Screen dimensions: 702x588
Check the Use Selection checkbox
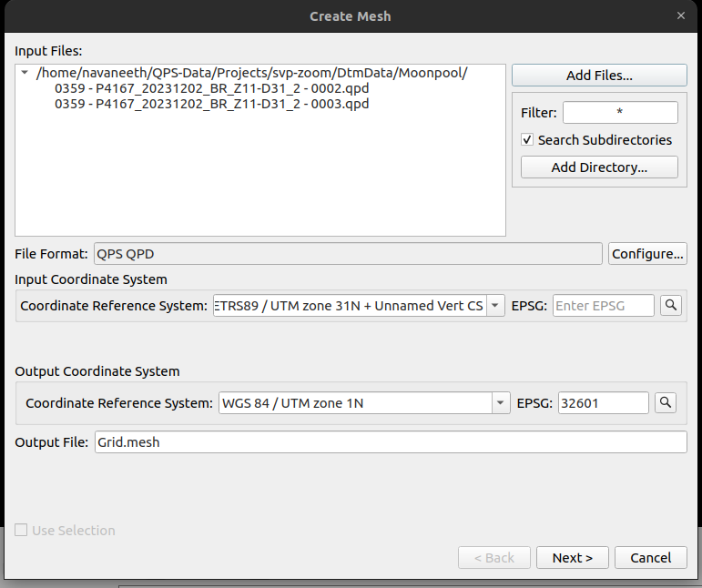coord(21,531)
